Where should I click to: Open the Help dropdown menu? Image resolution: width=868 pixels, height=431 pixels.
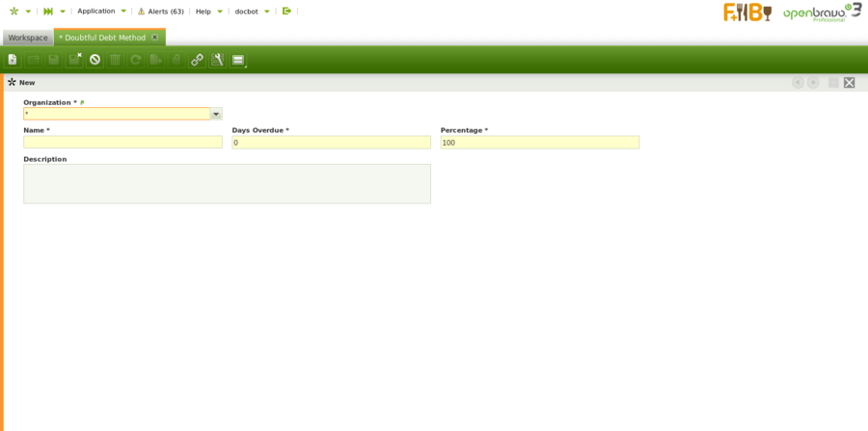[x=203, y=12]
